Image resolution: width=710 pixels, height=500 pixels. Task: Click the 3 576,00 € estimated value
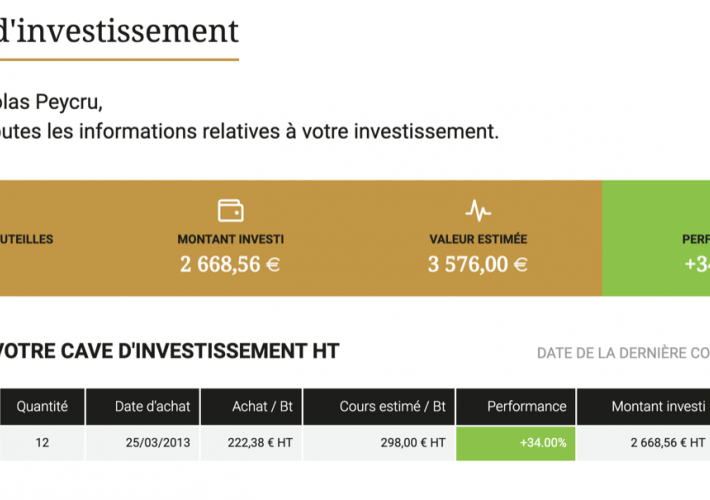(478, 264)
